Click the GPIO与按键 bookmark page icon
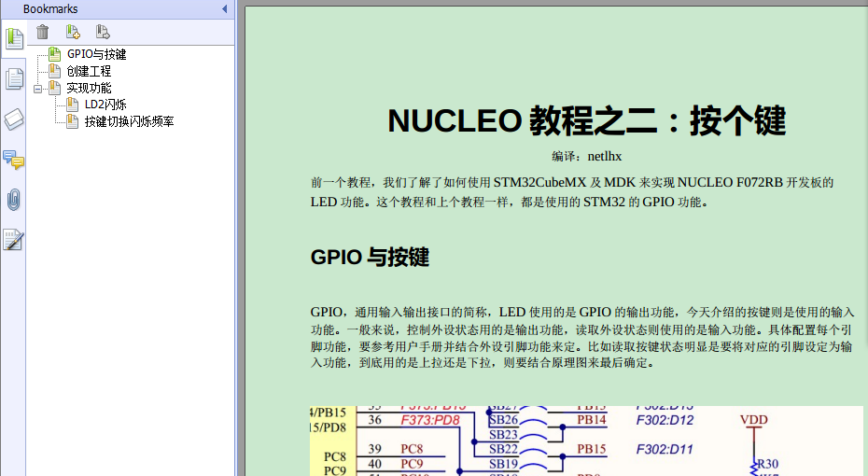Image resolution: width=868 pixels, height=476 pixels. point(54,54)
